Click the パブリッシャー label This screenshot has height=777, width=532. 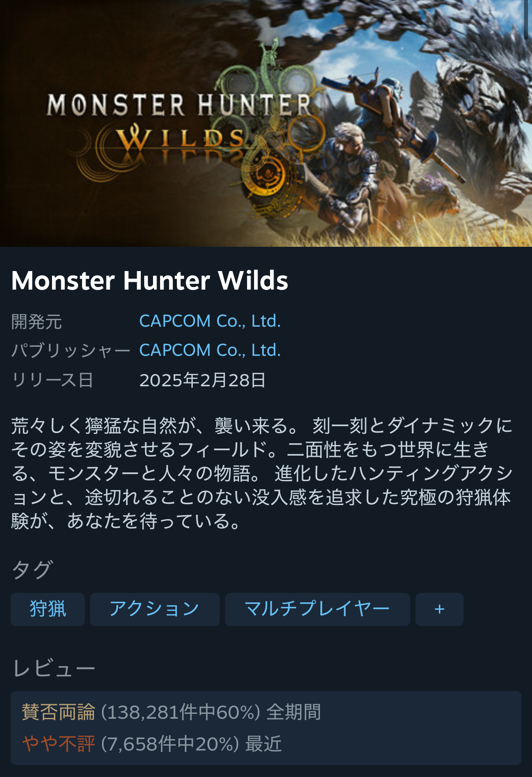71,351
